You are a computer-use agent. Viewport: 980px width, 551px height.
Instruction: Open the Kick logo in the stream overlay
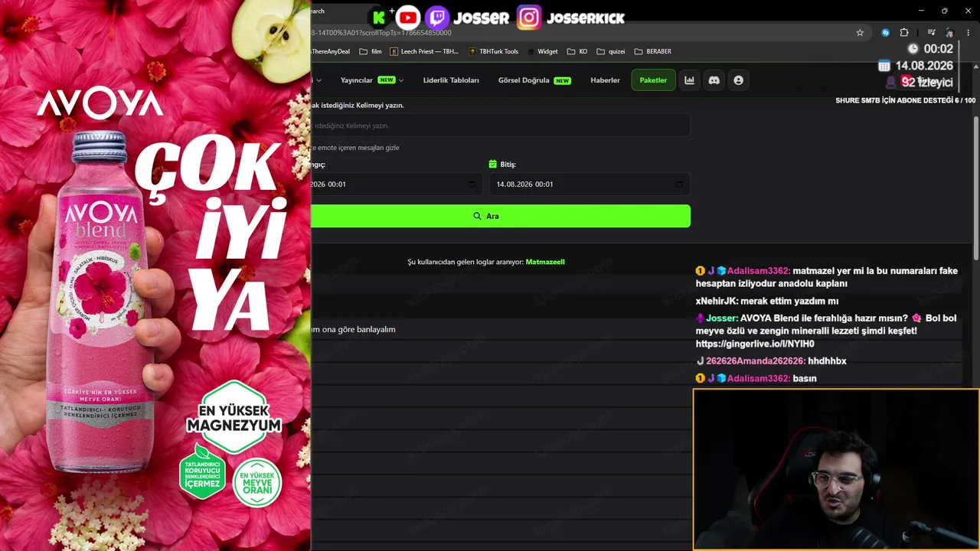379,18
